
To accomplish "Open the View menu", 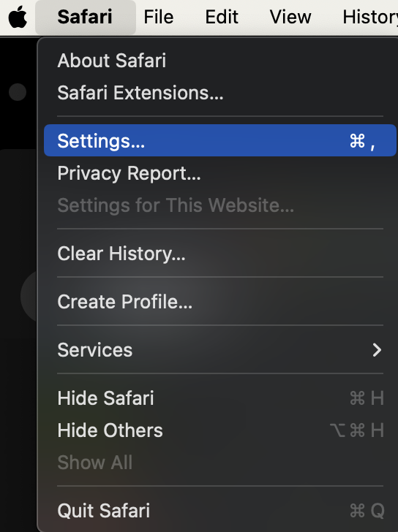I will pos(290,17).
